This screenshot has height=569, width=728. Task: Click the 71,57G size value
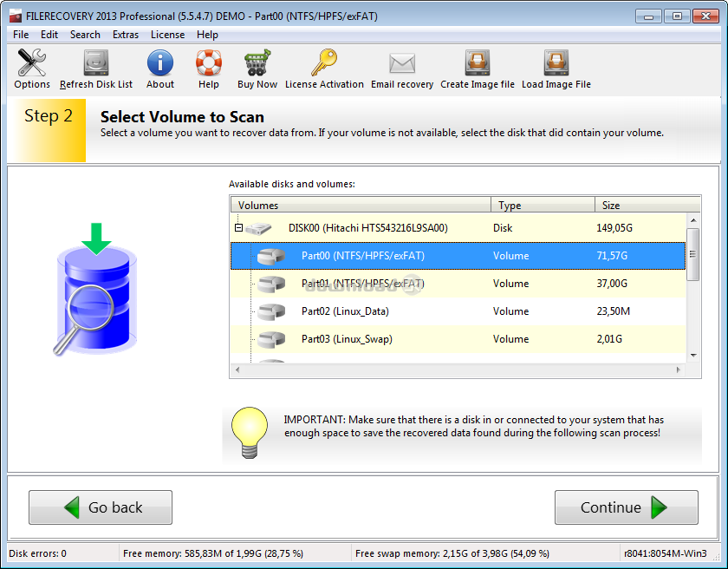coord(612,256)
